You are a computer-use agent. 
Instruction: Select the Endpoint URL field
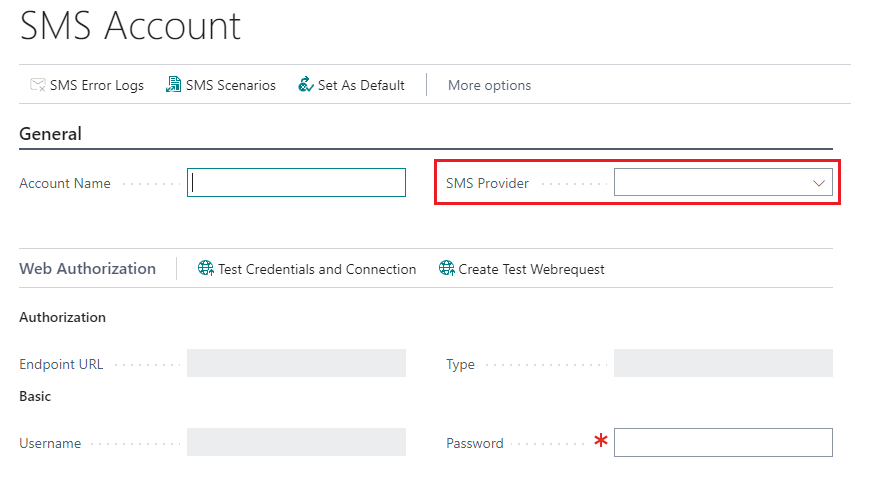coord(296,363)
